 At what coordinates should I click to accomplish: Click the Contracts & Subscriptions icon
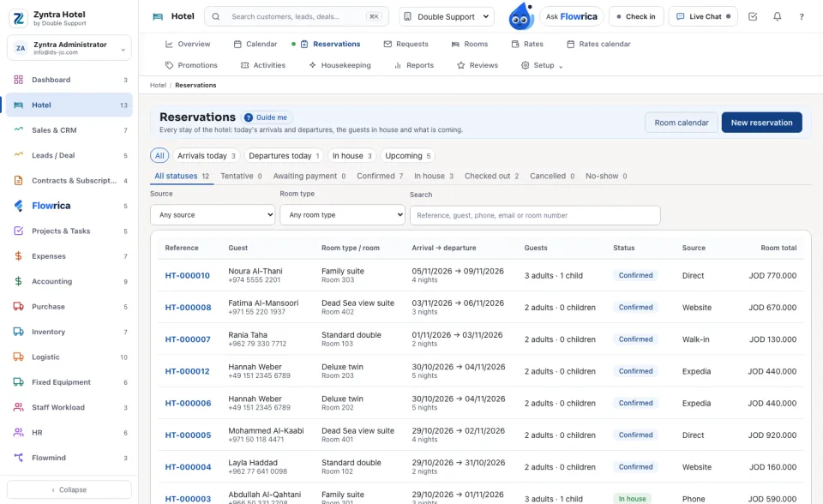(18, 181)
